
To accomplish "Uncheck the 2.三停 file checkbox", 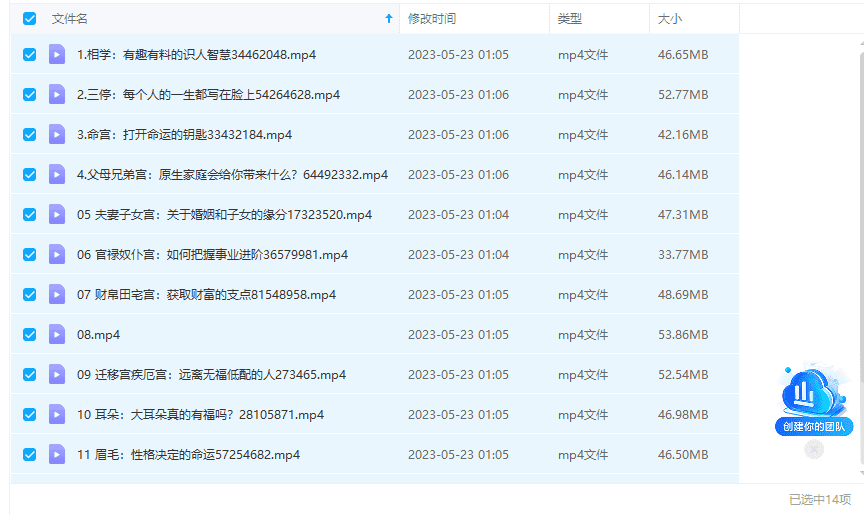I will [x=29, y=95].
